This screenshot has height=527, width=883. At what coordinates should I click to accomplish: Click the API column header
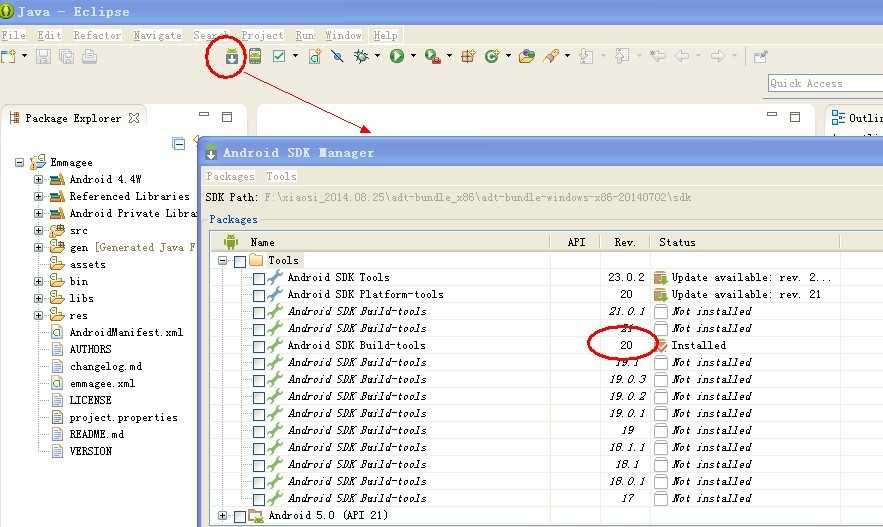pos(576,243)
